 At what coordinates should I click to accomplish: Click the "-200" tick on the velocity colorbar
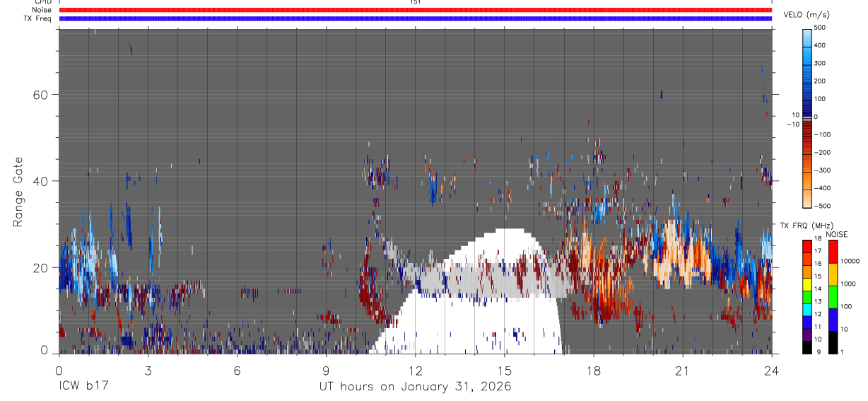[x=823, y=152]
